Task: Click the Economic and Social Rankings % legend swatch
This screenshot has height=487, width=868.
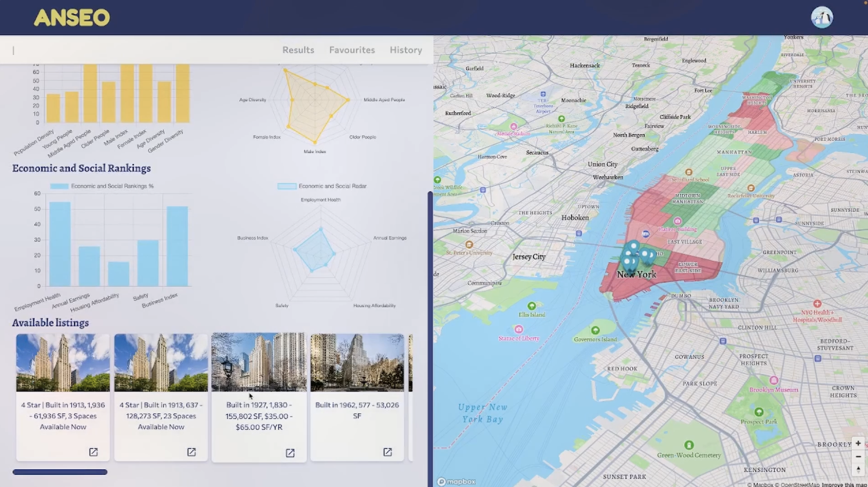Action: point(59,186)
